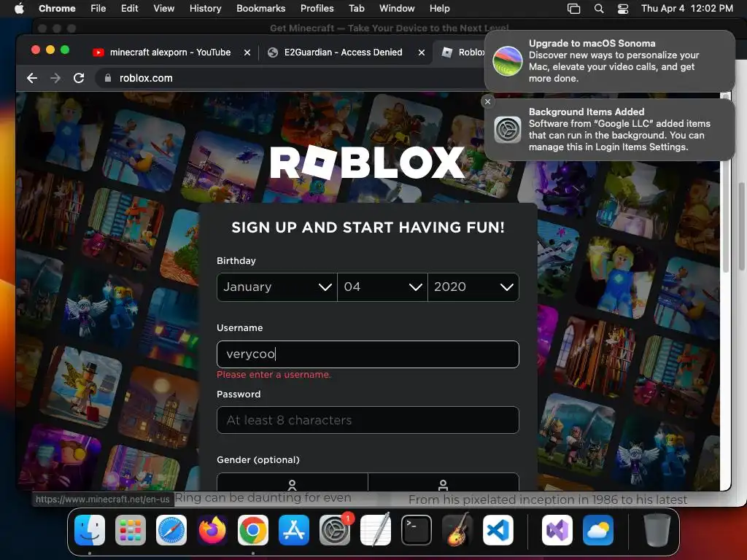
Task: Click the Upgrade to macOS Sonoma notification
Action: pyautogui.click(x=609, y=61)
